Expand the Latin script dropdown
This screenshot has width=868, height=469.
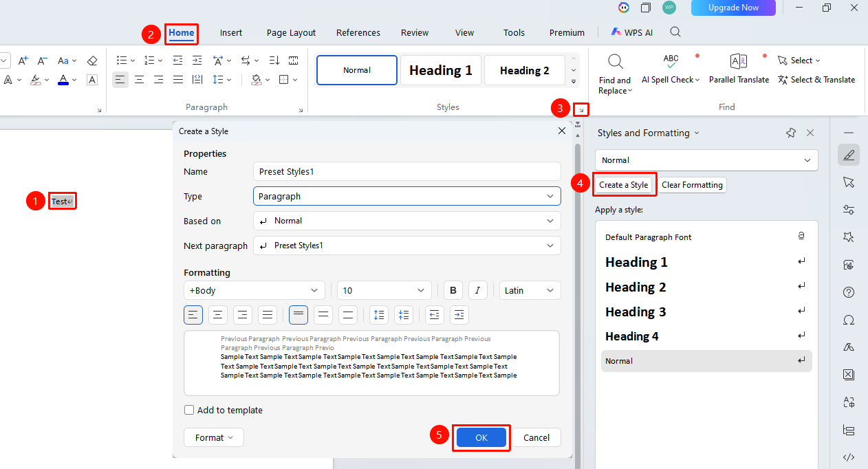pyautogui.click(x=530, y=290)
